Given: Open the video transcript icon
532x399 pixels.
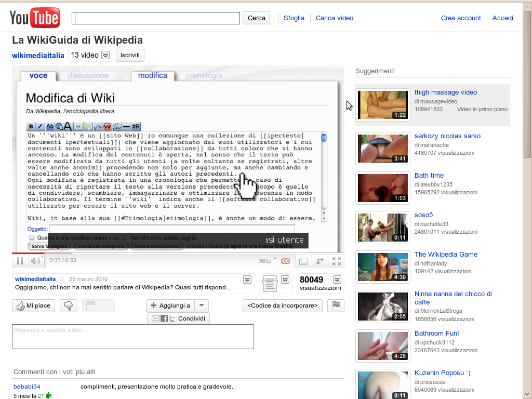Looking at the screenshot, I should pyautogui.click(x=270, y=283).
